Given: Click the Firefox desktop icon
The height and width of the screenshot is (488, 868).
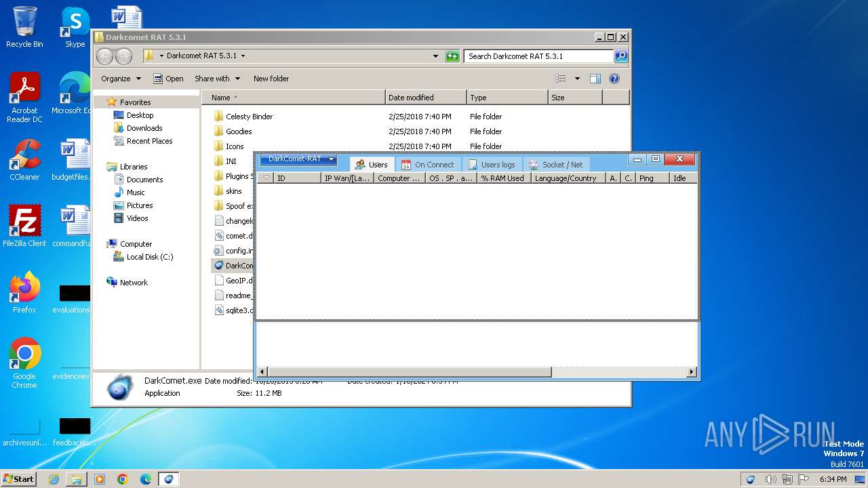Looking at the screenshot, I should 24,292.
